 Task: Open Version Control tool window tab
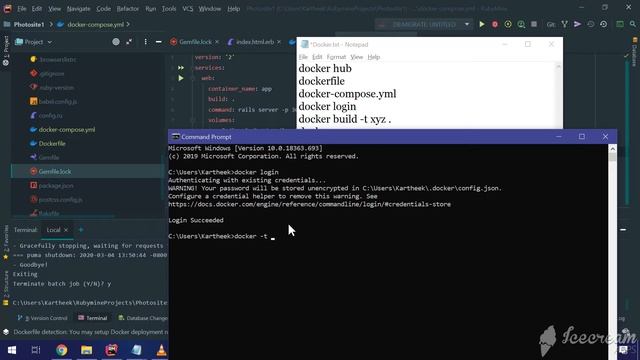pos(42,318)
